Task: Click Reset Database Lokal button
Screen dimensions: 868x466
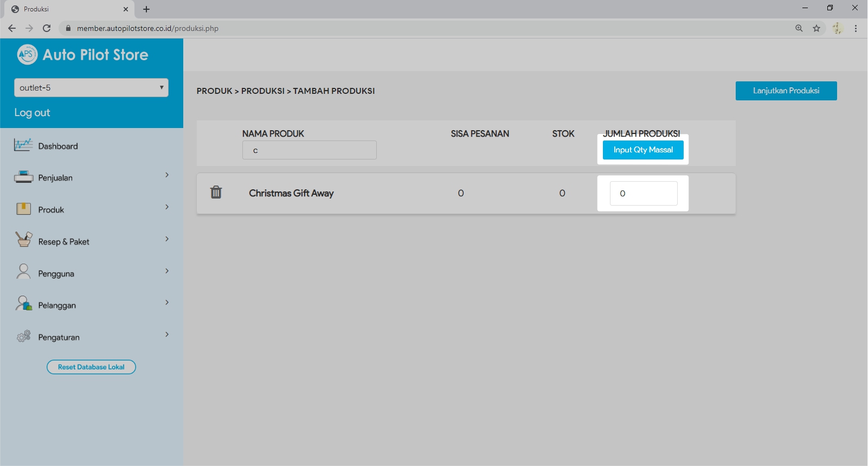Action: [x=91, y=367]
